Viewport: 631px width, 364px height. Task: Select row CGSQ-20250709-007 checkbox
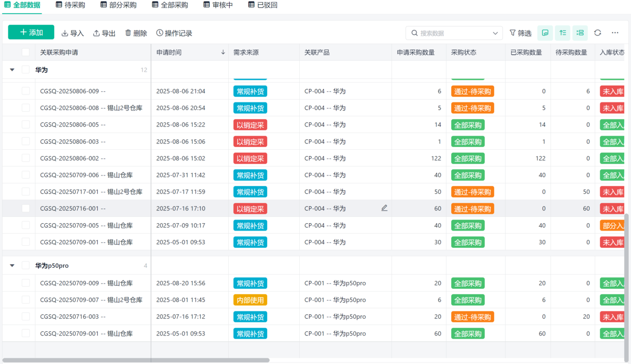[26, 300]
